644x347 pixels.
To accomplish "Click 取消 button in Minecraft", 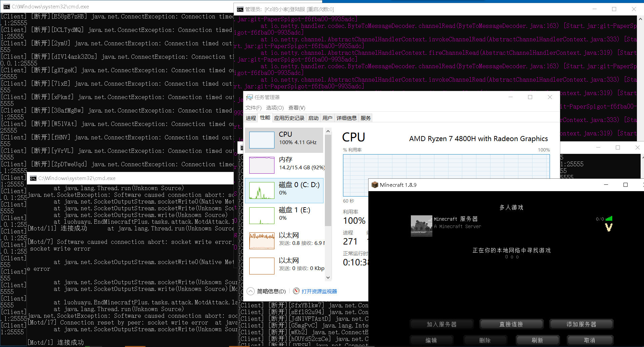I will (590, 340).
